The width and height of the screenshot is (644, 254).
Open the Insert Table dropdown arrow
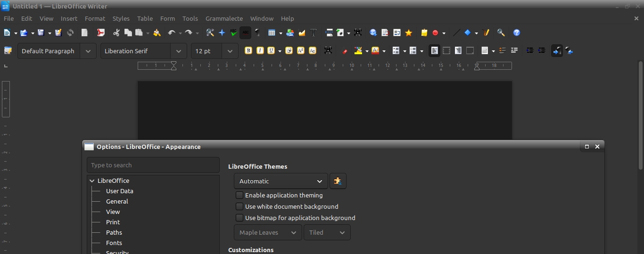pos(281,33)
